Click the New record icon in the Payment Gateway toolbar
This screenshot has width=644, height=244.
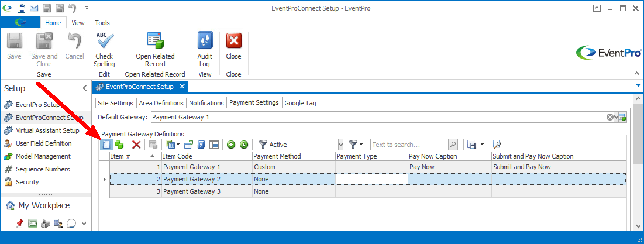107,144
